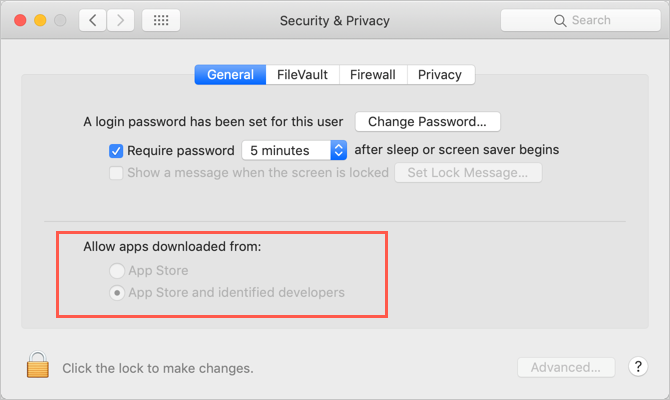Close the Security & Privacy window
The image size is (670, 400).
pos(21,20)
